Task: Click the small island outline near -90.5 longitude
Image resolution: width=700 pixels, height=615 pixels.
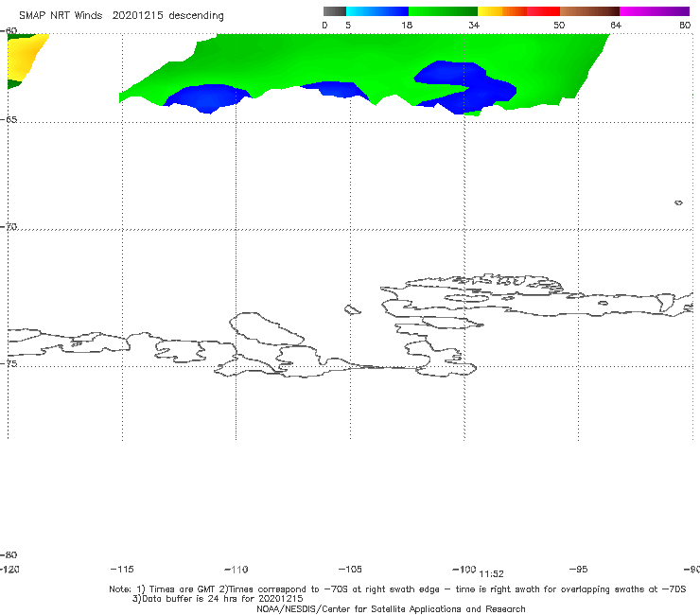Action: coord(678,202)
